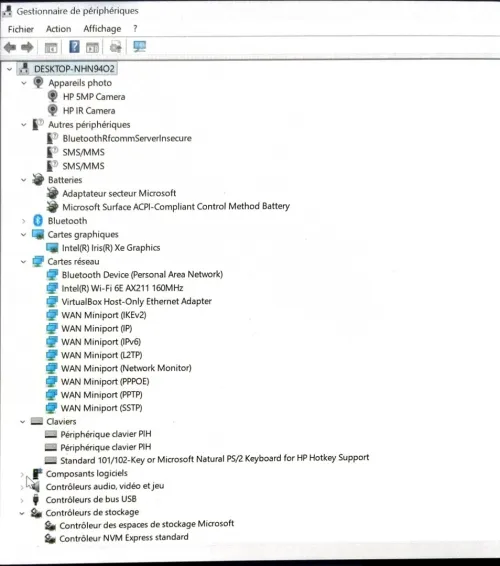
Task: Select the HP 5MP Camera webcam icon
Action: tap(53, 96)
